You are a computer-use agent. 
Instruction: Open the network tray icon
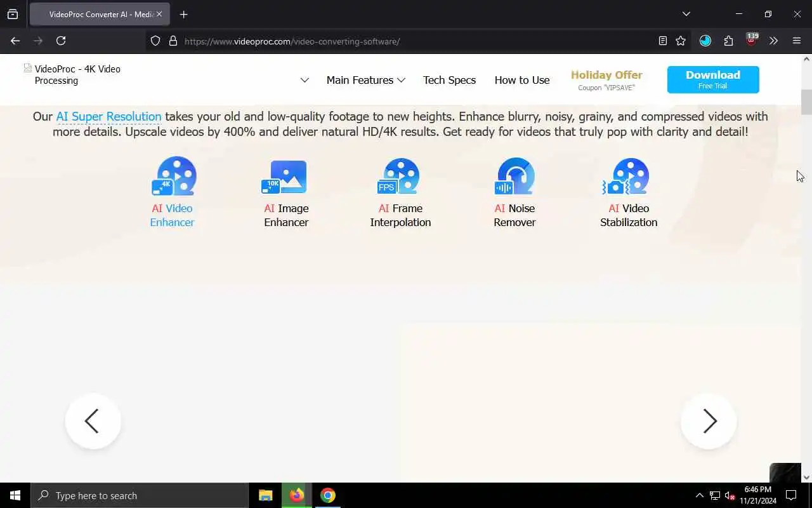pos(715,495)
